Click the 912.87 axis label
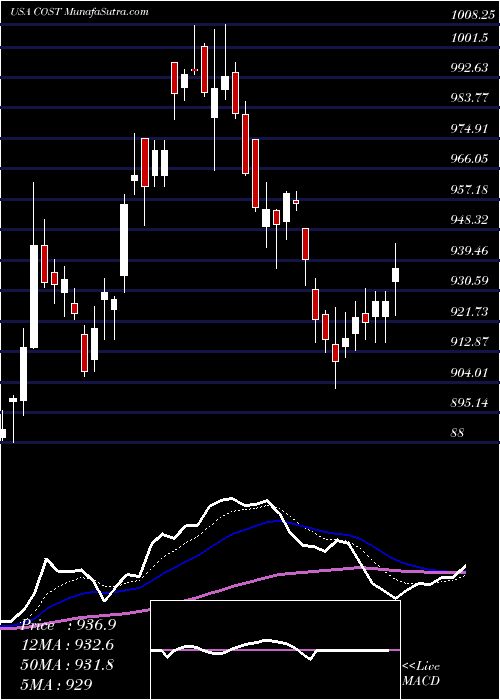The height and width of the screenshot is (700, 500). [470, 342]
